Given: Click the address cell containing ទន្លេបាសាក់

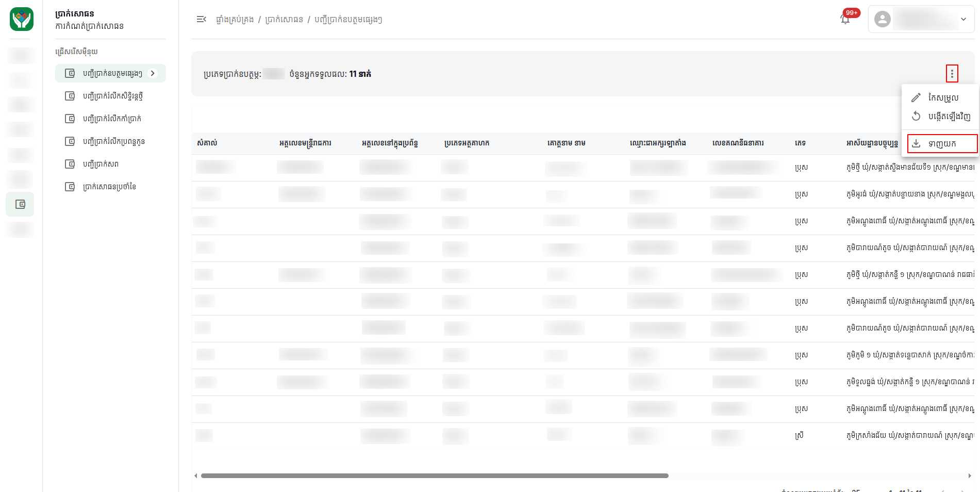Looking at the screenshot, I should tap(910, 355).
